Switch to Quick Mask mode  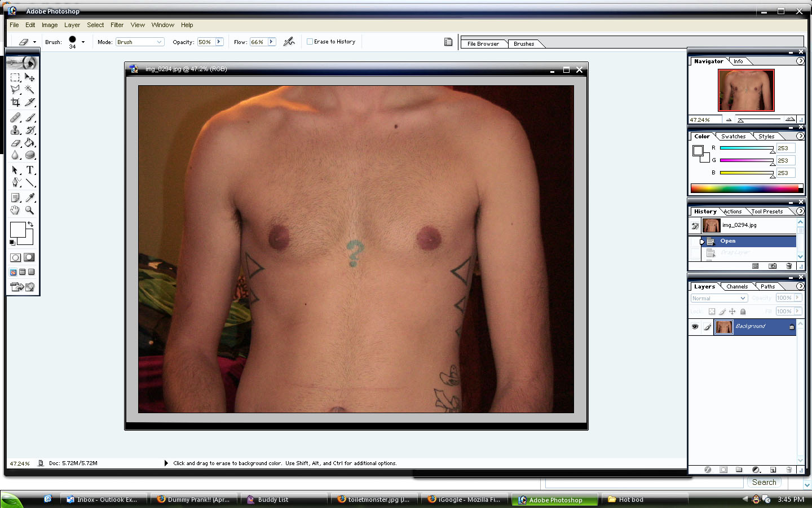click(x=29, y=257)
